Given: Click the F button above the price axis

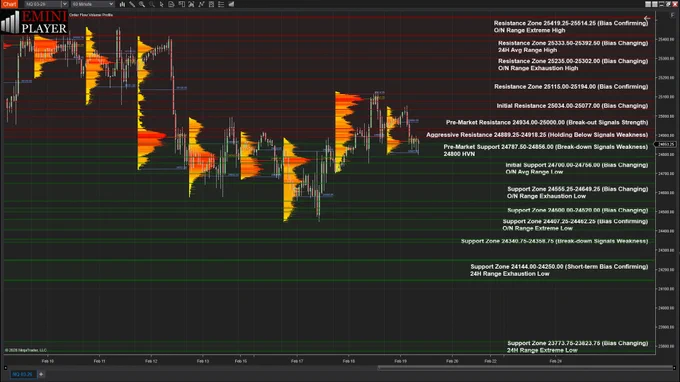Looking at the screenshot, I should click(x=672, y=15).
